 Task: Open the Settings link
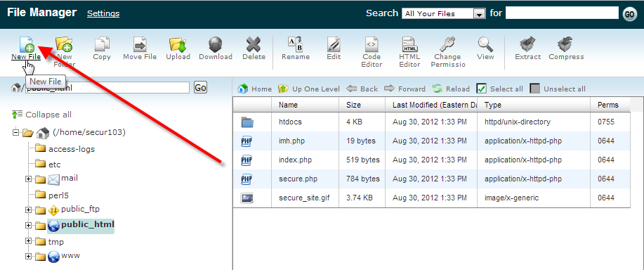click(103, 13)
